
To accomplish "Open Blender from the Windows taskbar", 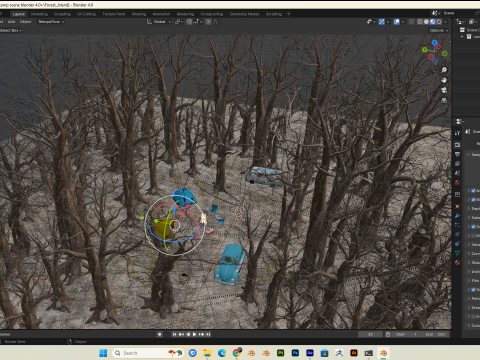I will 383,353.
